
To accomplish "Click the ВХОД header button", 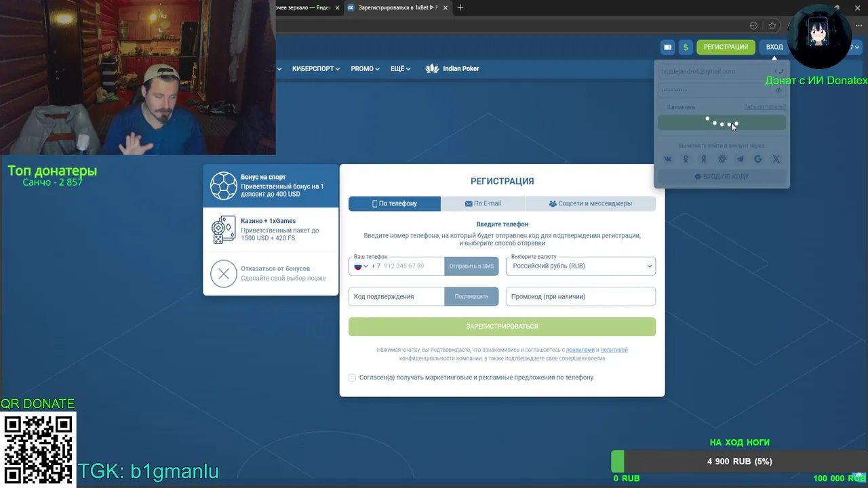I will pos(774,47).
